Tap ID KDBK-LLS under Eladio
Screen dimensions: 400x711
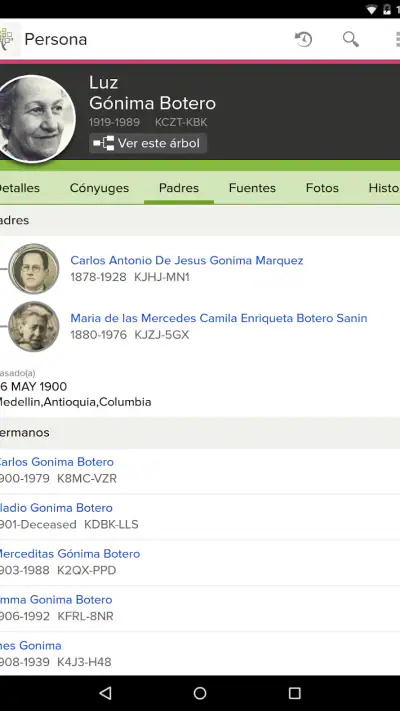tap(111, 524)
